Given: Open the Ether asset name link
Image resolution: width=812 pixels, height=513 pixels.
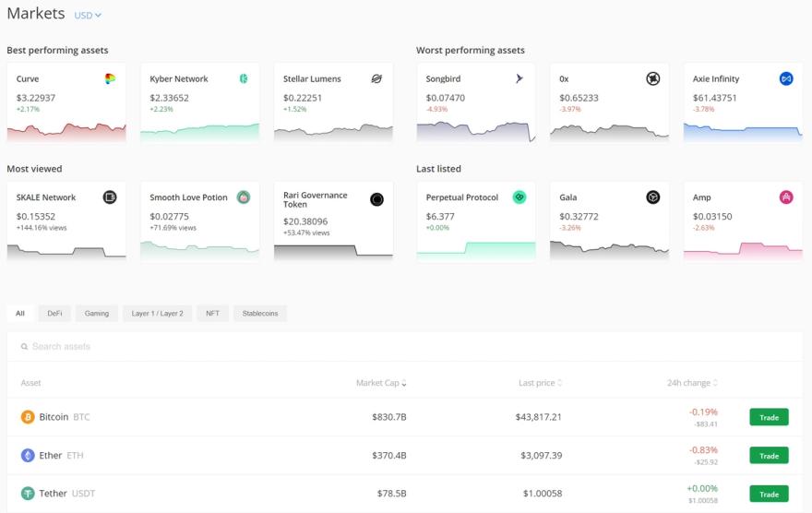Looking at the screenshot, I should click(51, 455).
